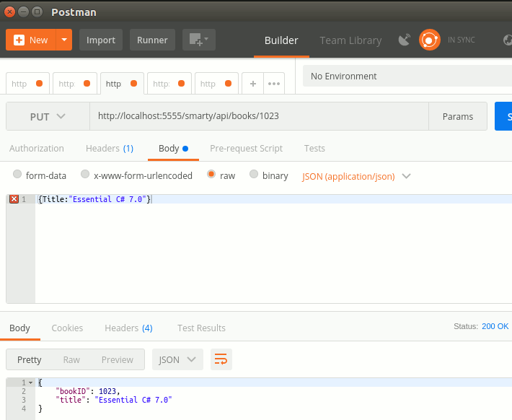Click the satellite interceptor icon
This screenshot has width=512, height=420.
pos(405,40)
